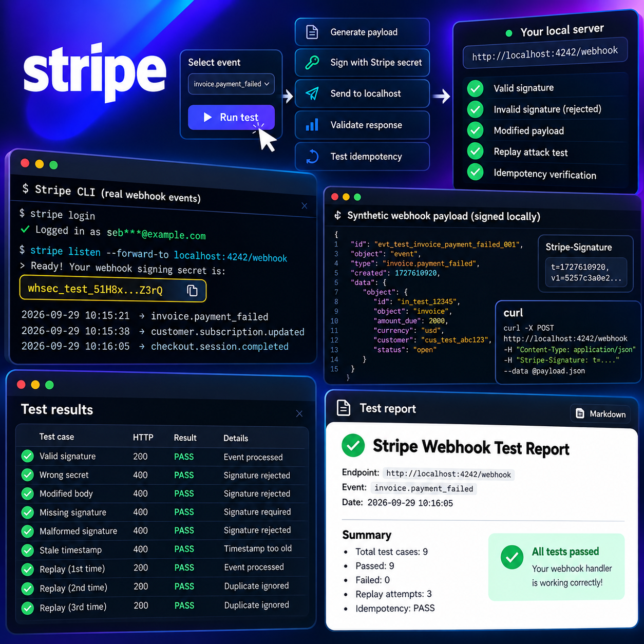Click the green check icon on Replay (2nd time) row
644x644 pixels.
28,589
